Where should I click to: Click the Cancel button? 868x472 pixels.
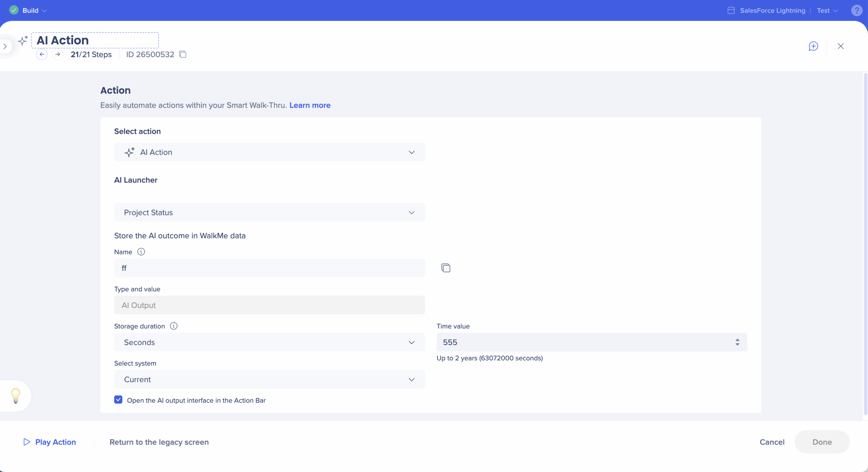772,442
